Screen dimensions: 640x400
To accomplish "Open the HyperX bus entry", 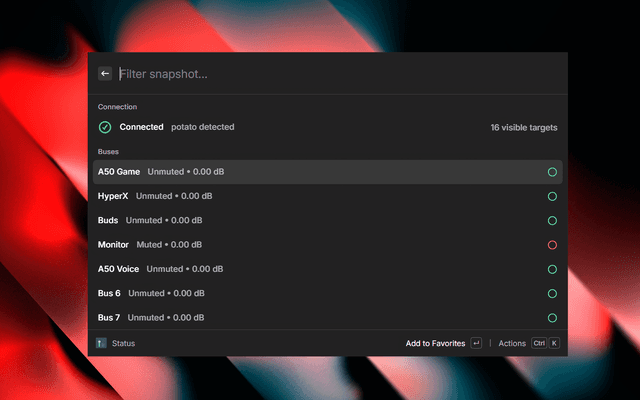I will click(300, 196).
